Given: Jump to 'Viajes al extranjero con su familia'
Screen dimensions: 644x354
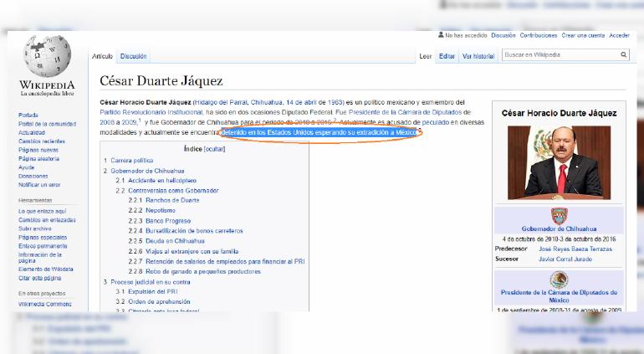Looking at the screenshot, I should [192, 251].
